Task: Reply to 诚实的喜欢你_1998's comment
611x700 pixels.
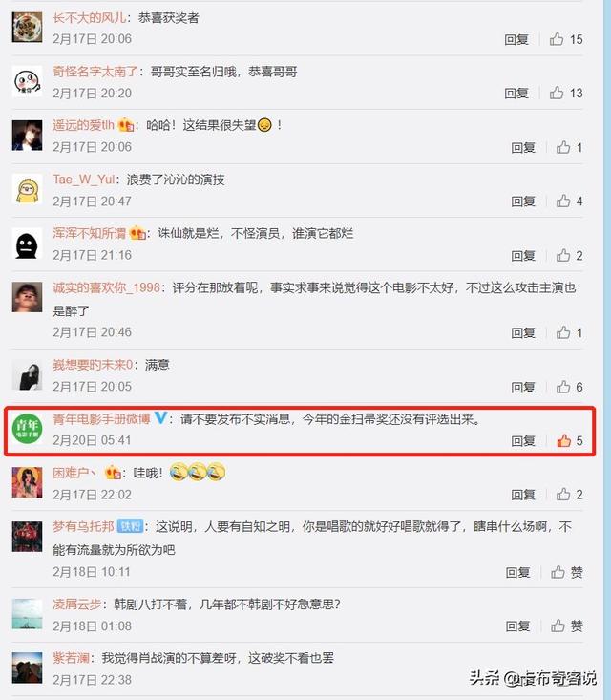Action: pos(523,333)
